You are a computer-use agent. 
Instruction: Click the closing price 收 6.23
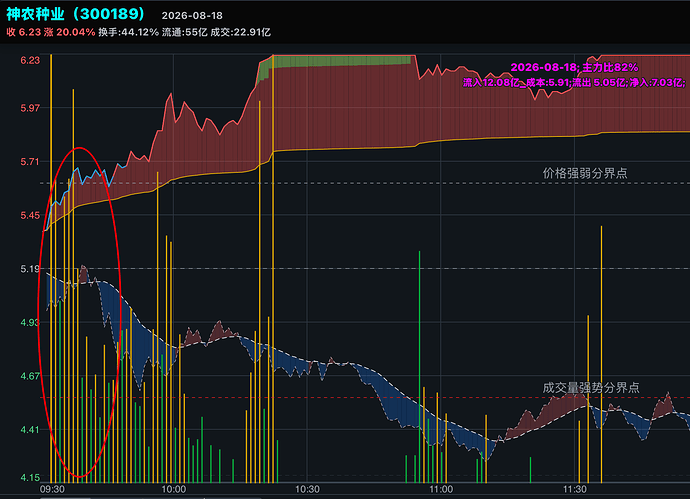tap(23, 32)
